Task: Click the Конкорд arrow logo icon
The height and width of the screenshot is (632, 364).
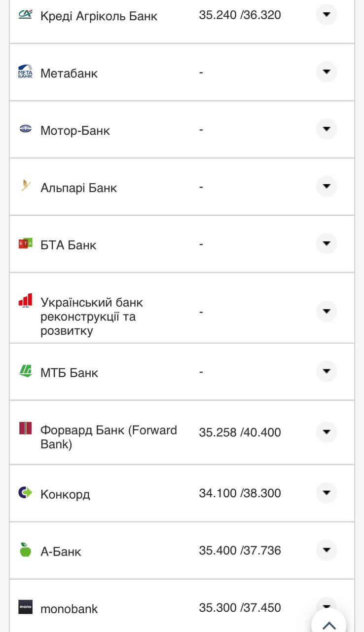Action: [x=25, y=492]
